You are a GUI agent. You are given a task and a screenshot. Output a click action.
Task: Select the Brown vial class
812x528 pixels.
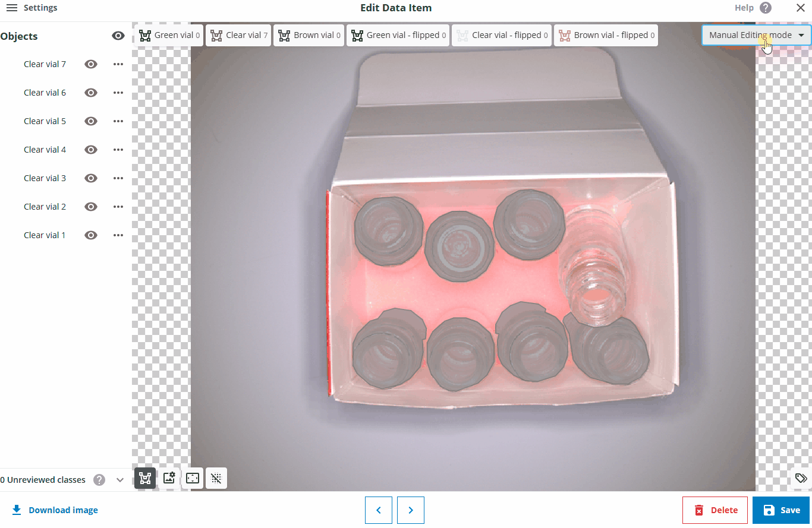point(309,35)
